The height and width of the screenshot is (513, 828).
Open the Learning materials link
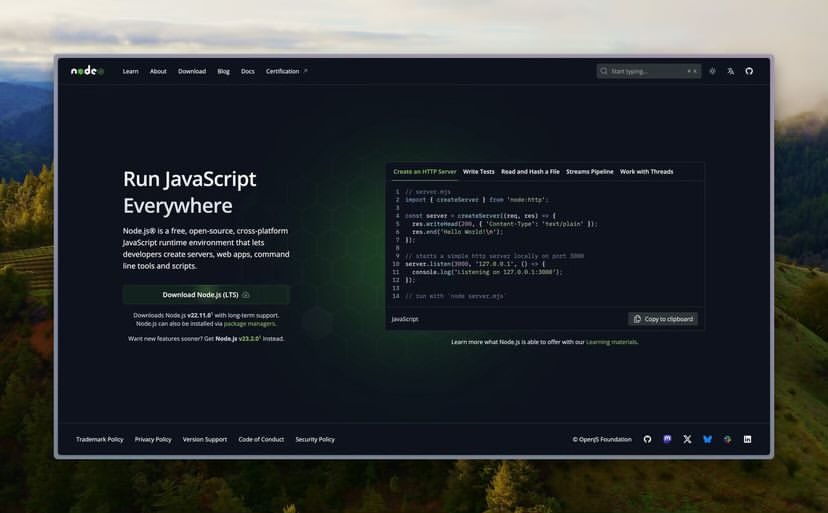click(x=611, y=342)
